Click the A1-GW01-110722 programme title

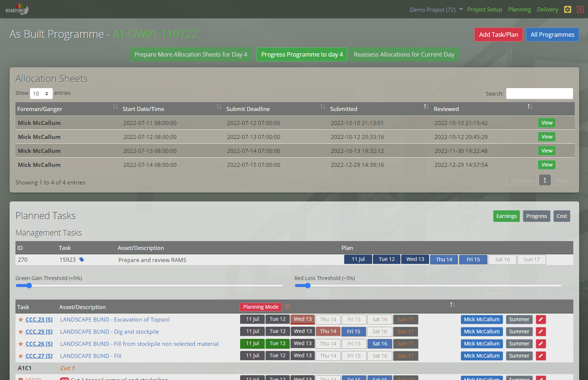[x=155, y=34]
